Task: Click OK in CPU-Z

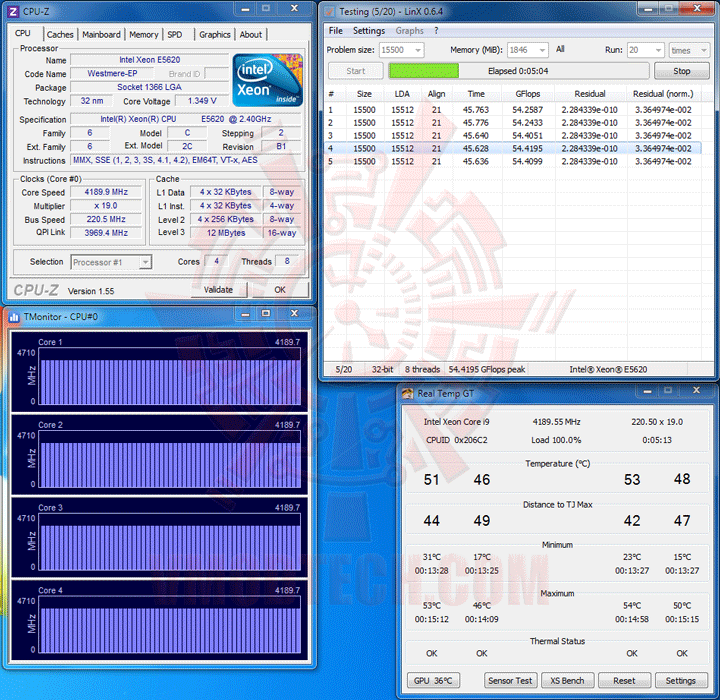Action: (x=280, y=290)
